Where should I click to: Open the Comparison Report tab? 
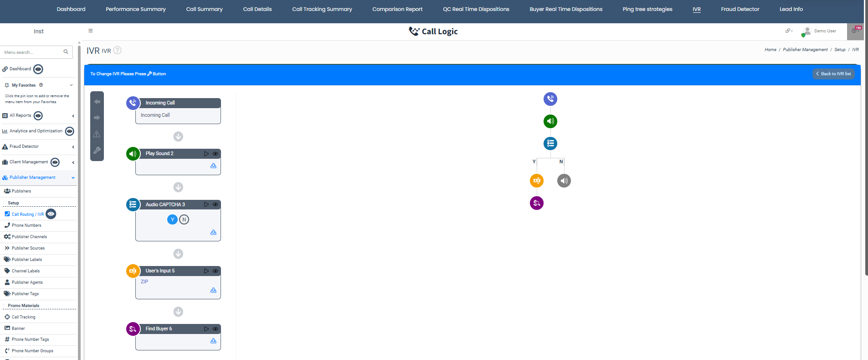[x=397, y=9]
